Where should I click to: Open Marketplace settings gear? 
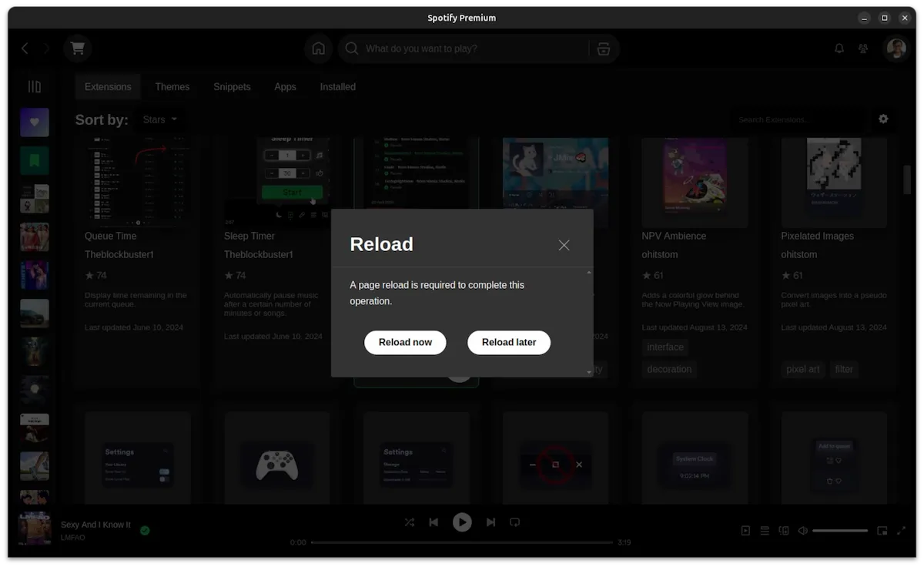(883, 119)
